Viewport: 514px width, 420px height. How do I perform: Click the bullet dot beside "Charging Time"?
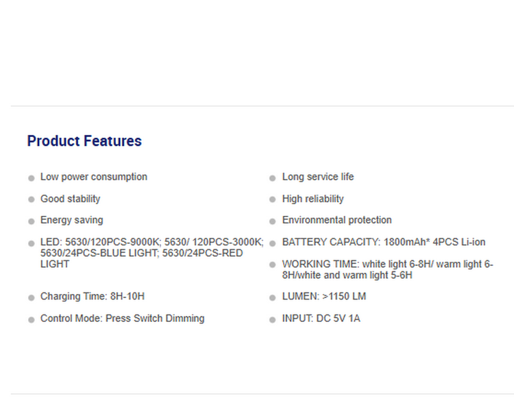[x=32, y=298]
